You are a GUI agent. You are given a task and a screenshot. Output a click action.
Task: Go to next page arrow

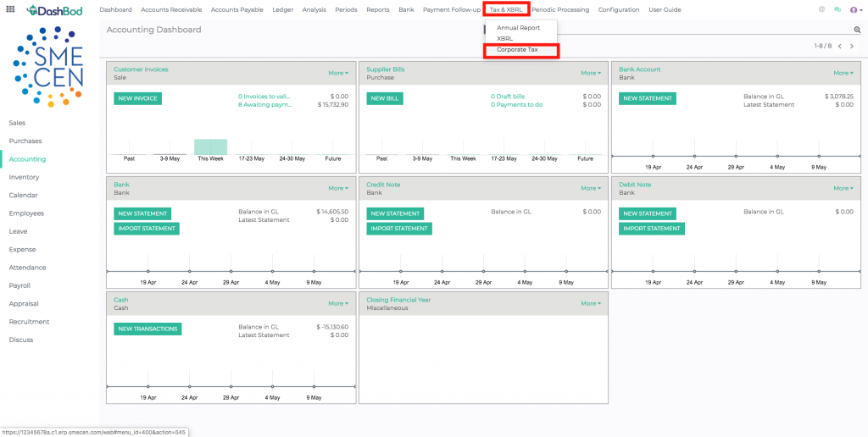point(852,46)
